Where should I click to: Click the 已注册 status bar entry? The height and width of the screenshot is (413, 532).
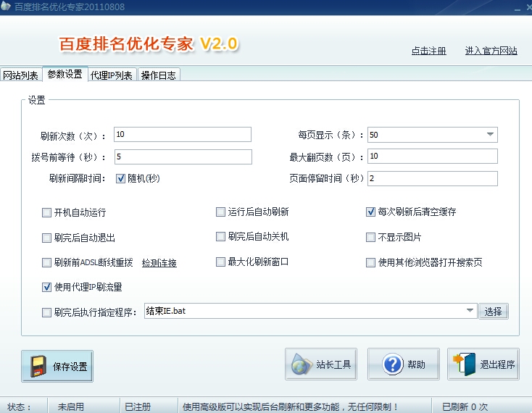[138, 406]
